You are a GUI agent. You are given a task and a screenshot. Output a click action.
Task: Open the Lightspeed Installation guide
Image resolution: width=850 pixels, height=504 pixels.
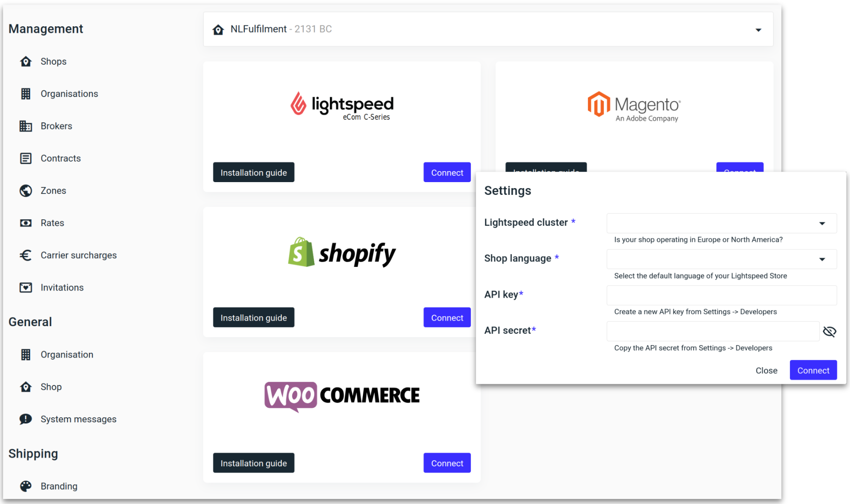(253, 173)
